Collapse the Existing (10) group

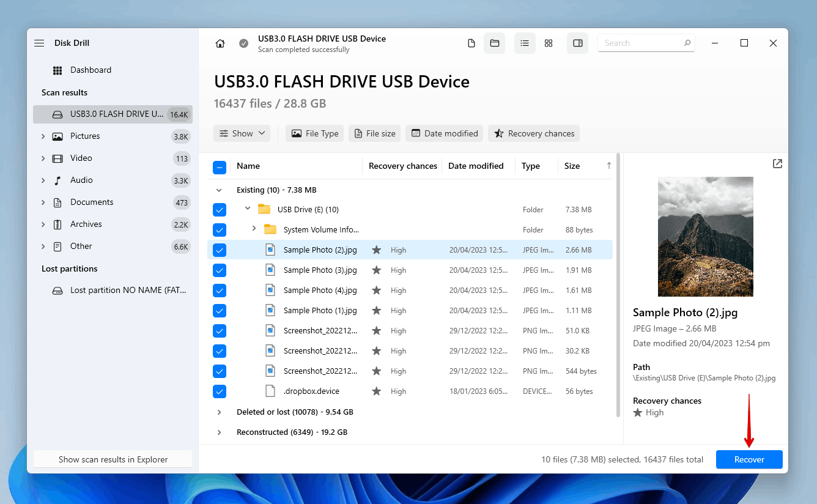pos(219,190)
